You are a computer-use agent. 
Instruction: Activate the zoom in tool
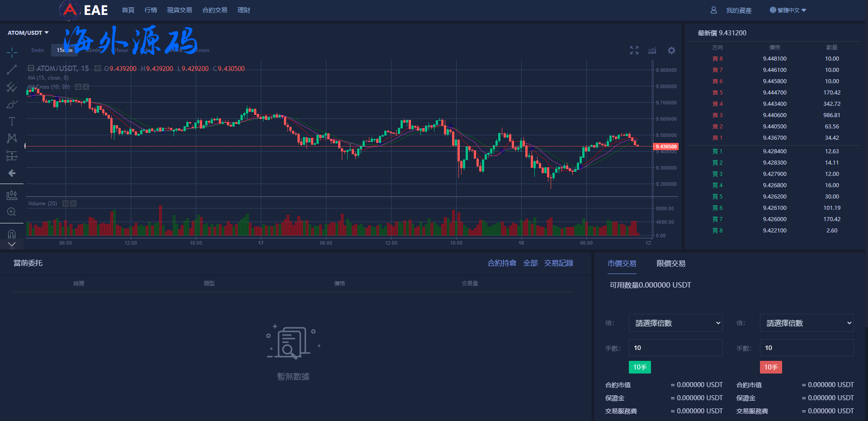tap(12, 212)
